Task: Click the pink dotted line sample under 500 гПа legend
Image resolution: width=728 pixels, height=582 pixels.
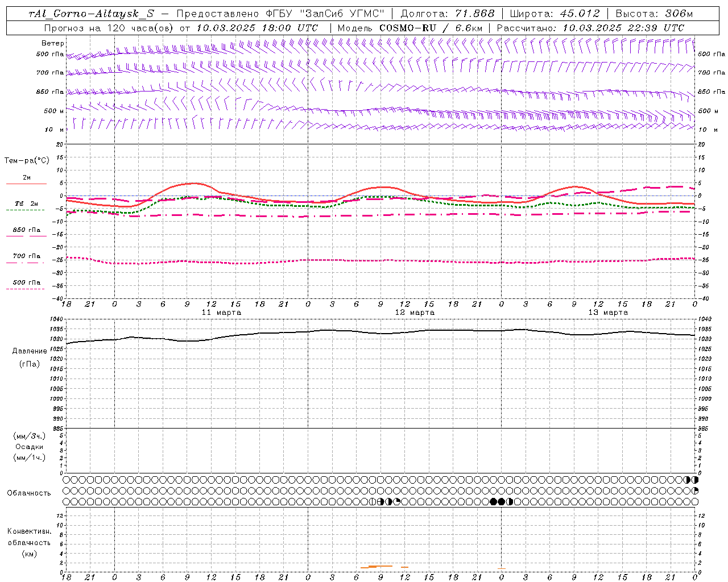Action: coord(25,289)
